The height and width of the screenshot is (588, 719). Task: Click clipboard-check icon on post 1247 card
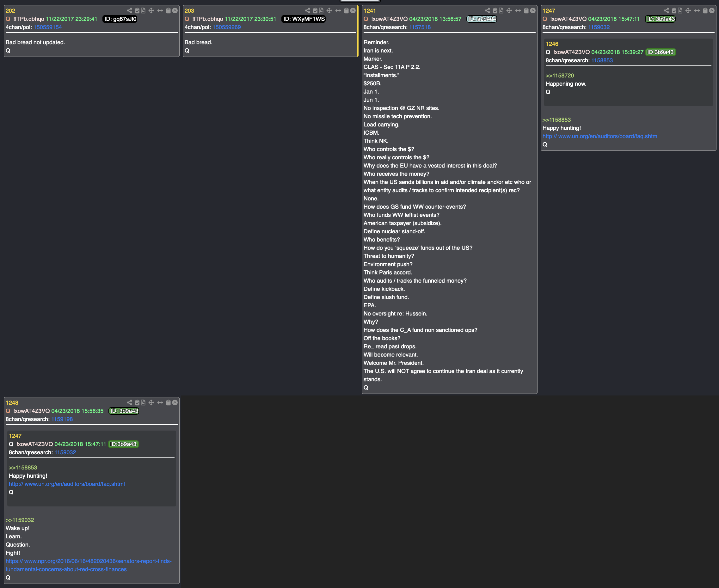point(674,10)
